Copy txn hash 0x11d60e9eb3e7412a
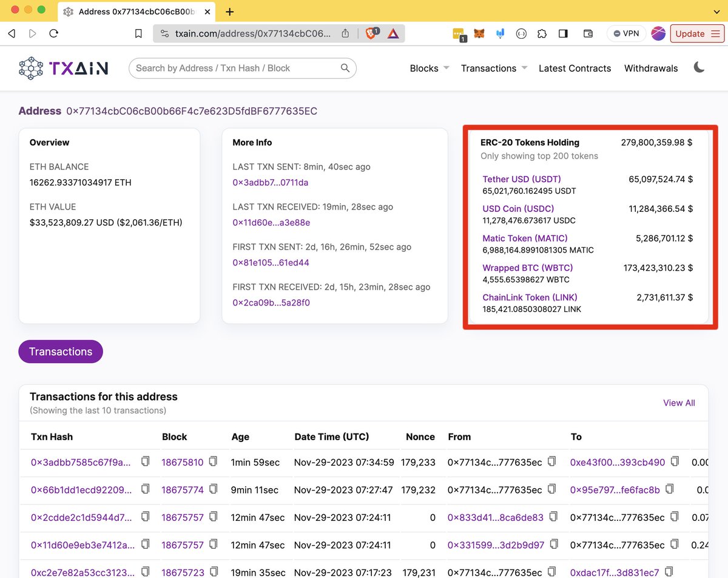728x578 pixels. 145,545
